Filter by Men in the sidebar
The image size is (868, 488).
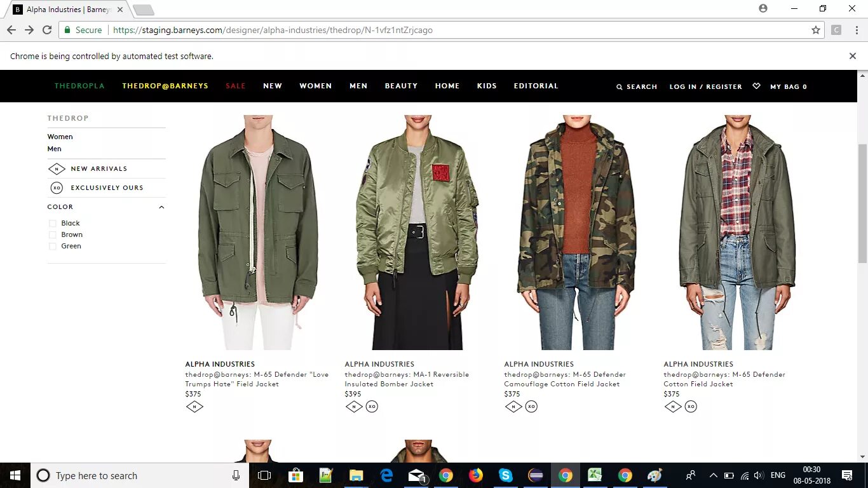pyautogui.click(x=55, y=149)
